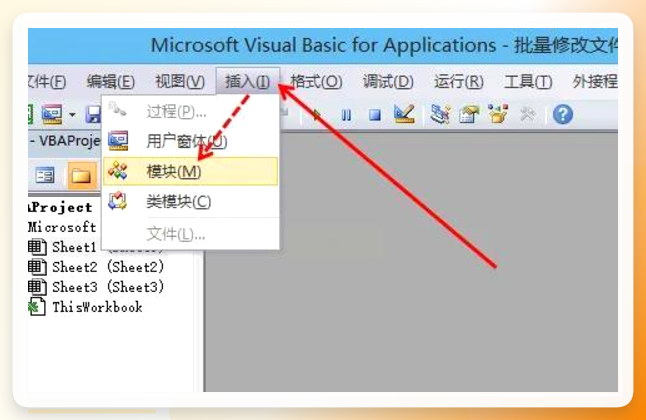Select the VBAProject root node

[x=61, y=207]
